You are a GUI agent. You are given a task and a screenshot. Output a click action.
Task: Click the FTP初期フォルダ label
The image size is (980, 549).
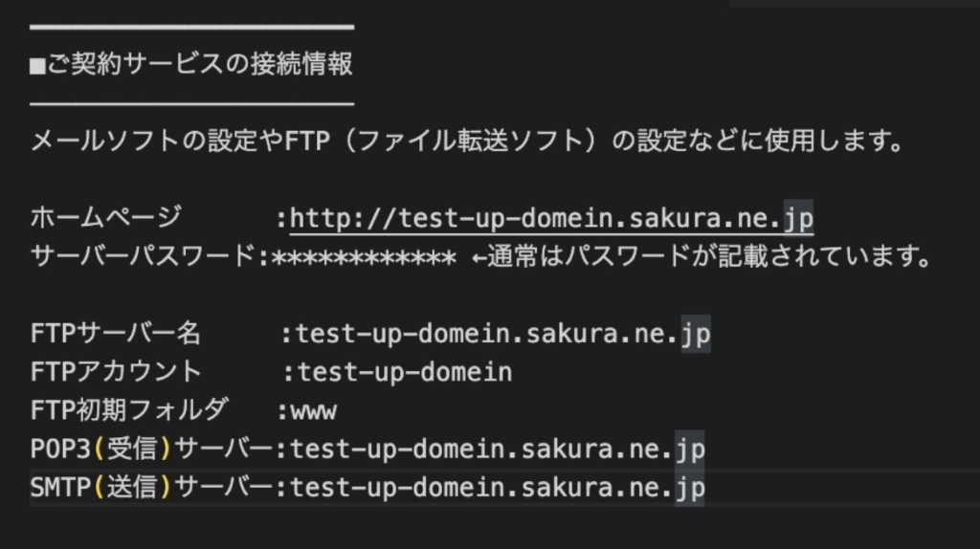[128, 410]
